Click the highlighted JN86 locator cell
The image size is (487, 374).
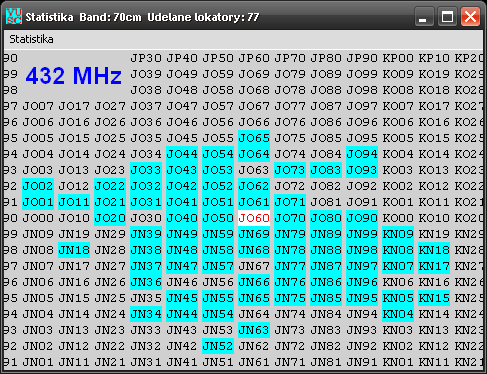pyautogui.click(x=326, y=282)
